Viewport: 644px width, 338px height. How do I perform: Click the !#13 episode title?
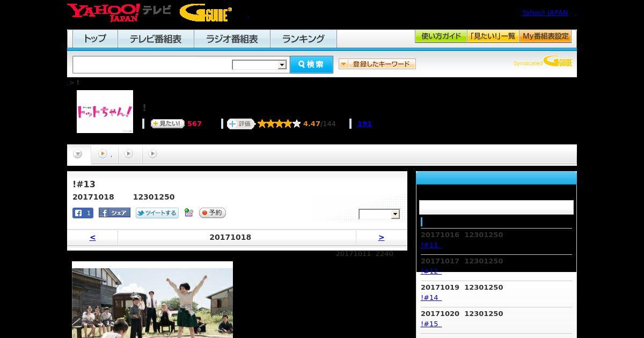click(84, 184)
